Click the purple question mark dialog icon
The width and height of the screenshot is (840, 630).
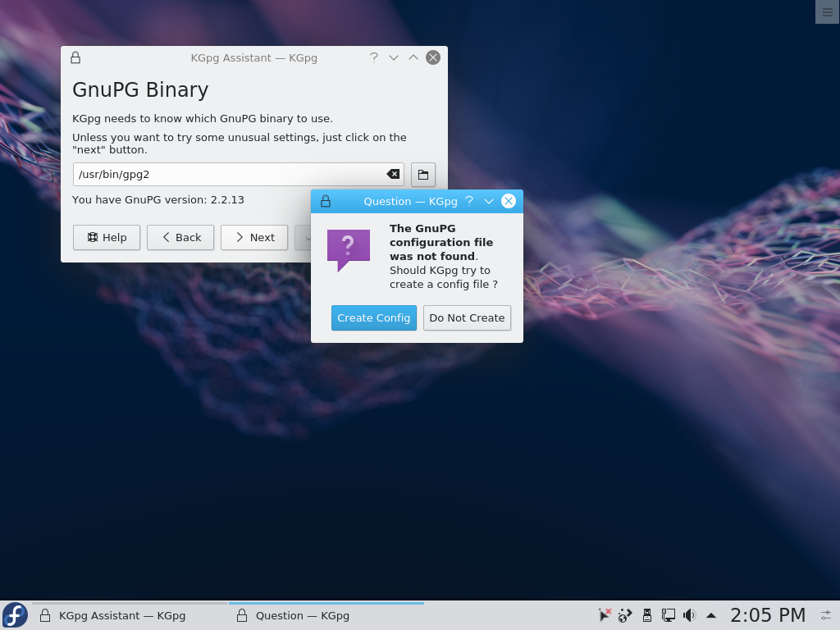tap(348, 250)
